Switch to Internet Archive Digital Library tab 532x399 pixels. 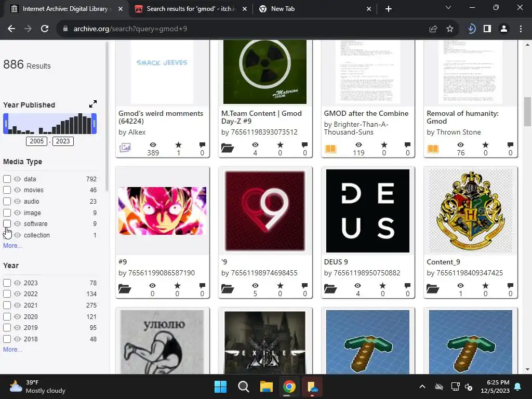66,9
